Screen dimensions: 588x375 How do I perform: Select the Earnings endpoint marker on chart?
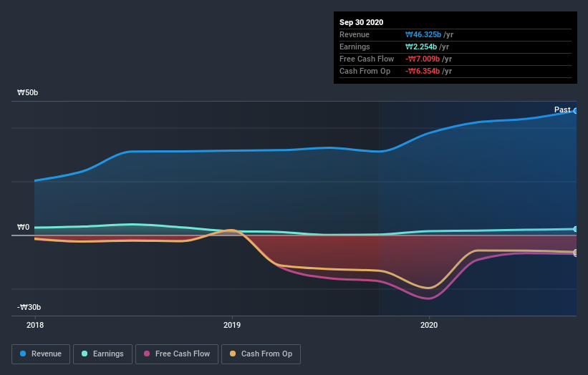pos(576,229)
